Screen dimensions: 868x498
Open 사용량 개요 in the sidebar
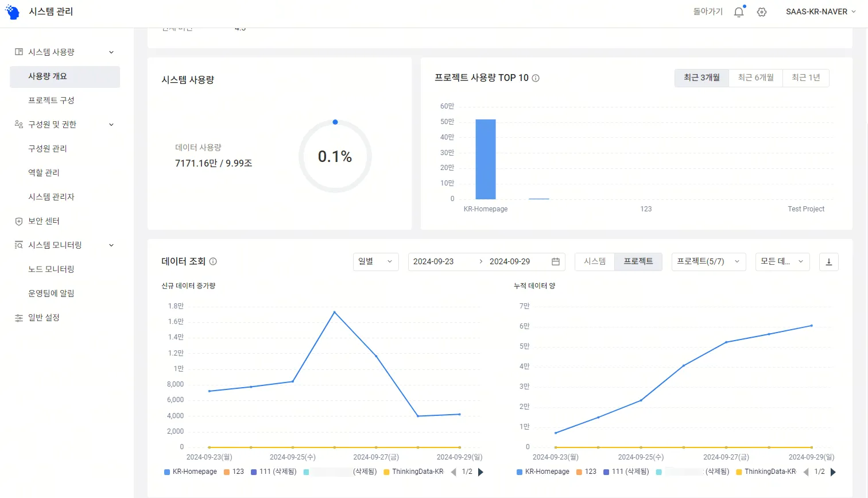point(65,76)
